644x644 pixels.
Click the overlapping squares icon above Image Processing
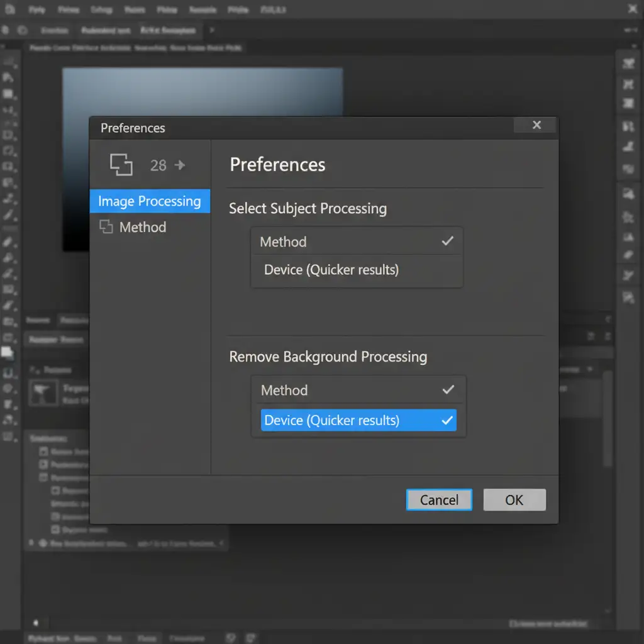pos(121,165)
